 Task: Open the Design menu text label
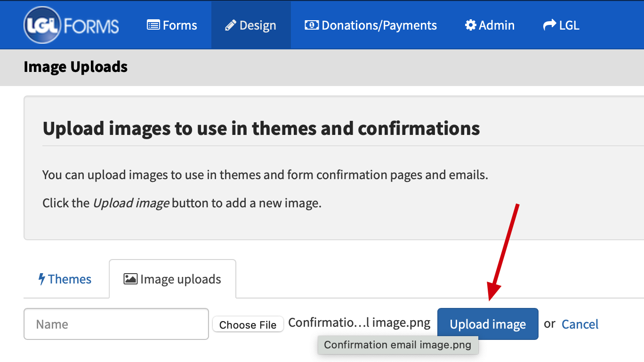pyautogui.click(x=258, y=25)
